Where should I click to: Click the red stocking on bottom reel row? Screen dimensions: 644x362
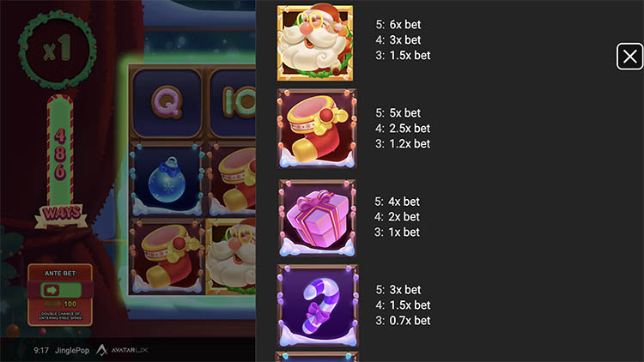point(167,256)
